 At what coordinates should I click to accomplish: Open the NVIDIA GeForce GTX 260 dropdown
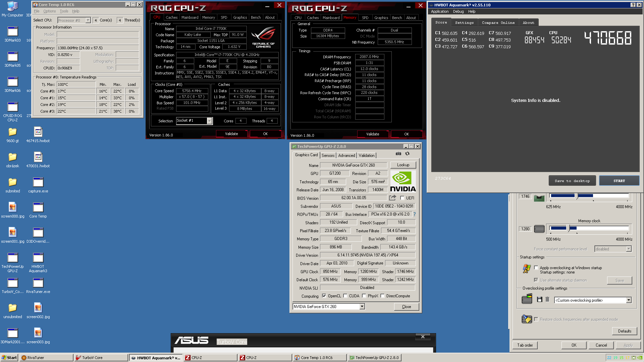pyautogui.click(x=362, y=307)
